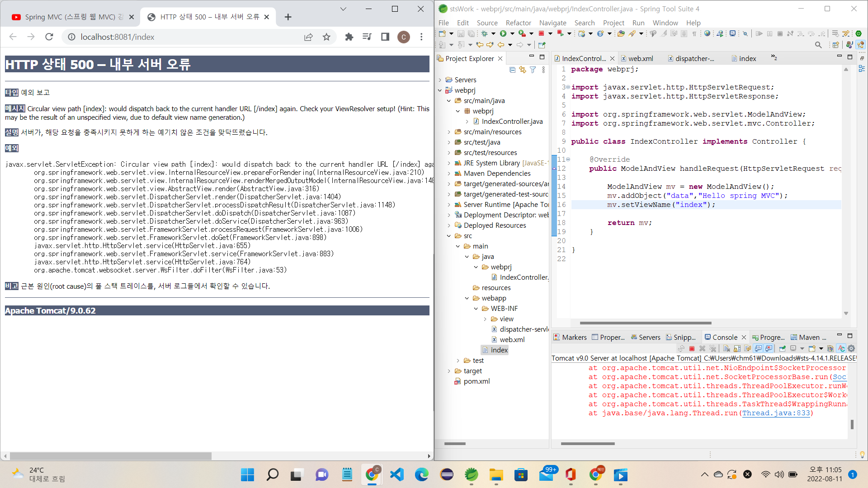The width and height of the screenshot is (868, 488).
Task: Click Collapse All in Project Explorer
Action: tap(512, 70)
